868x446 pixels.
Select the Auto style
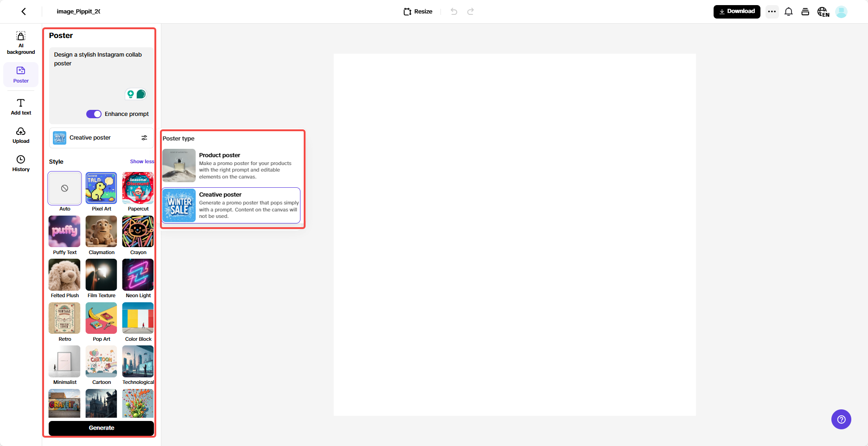pos(64,188)
